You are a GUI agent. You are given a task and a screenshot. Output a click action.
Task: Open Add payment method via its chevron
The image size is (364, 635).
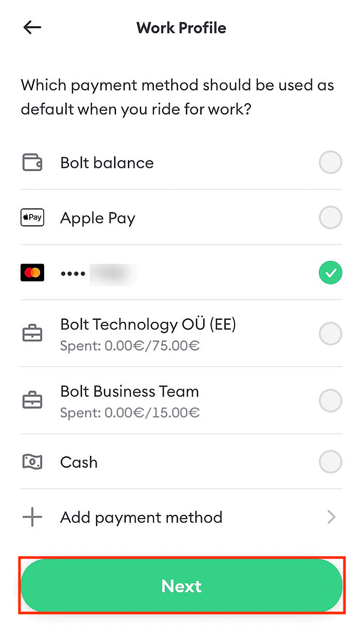pyautogui.click(x=332, y=517)
